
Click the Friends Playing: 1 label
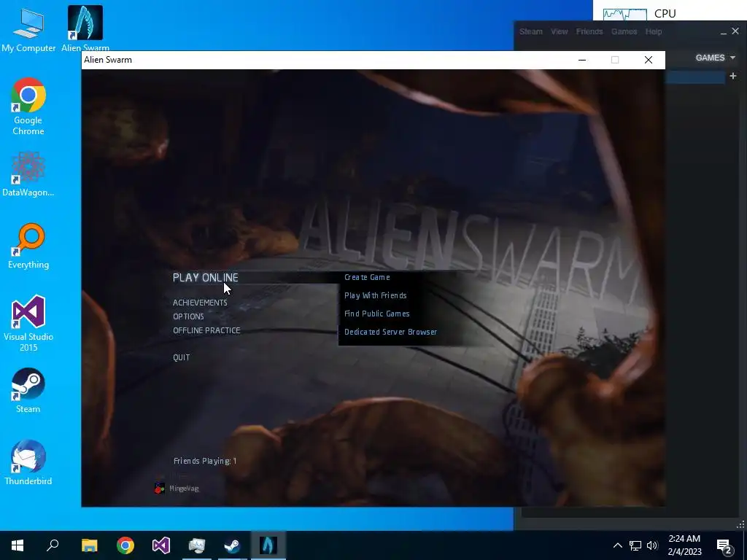205,461
